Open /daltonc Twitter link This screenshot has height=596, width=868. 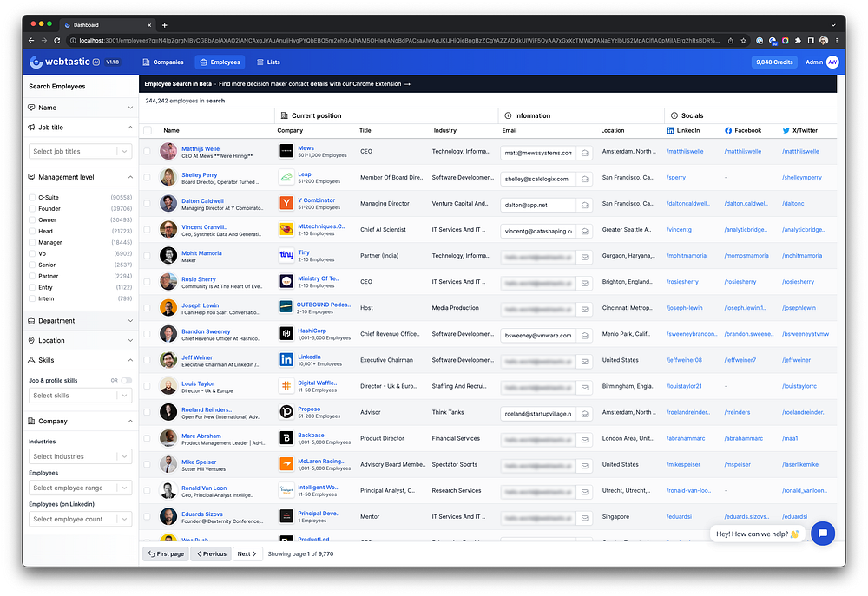[x=792, y=204]
